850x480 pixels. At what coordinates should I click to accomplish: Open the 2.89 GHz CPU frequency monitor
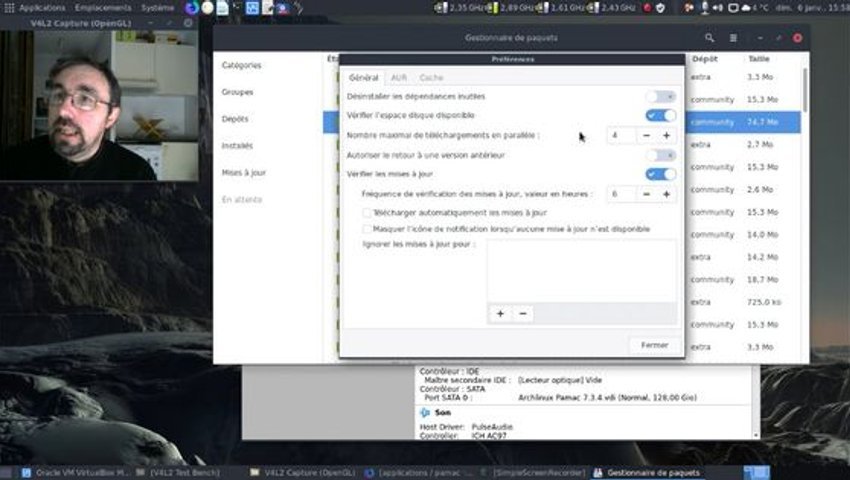[510, 8]
